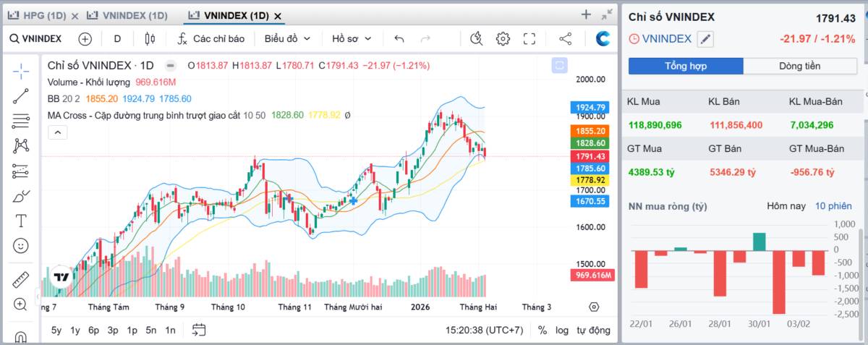
Task: Close the HPG (1D) tab
Action: (75, 15)
